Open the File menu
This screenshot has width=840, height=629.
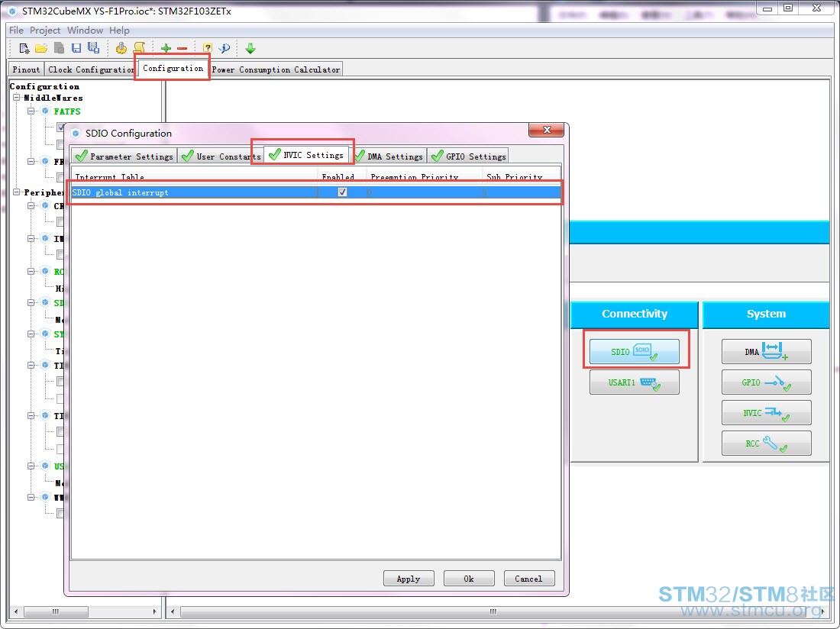point(16,30)
